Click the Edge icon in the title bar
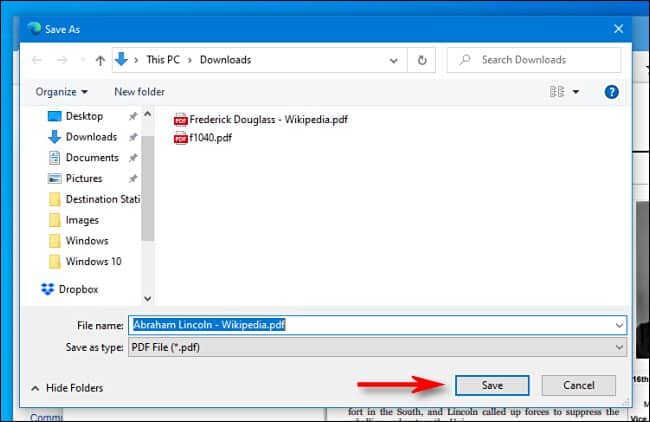 pos(34,29)
